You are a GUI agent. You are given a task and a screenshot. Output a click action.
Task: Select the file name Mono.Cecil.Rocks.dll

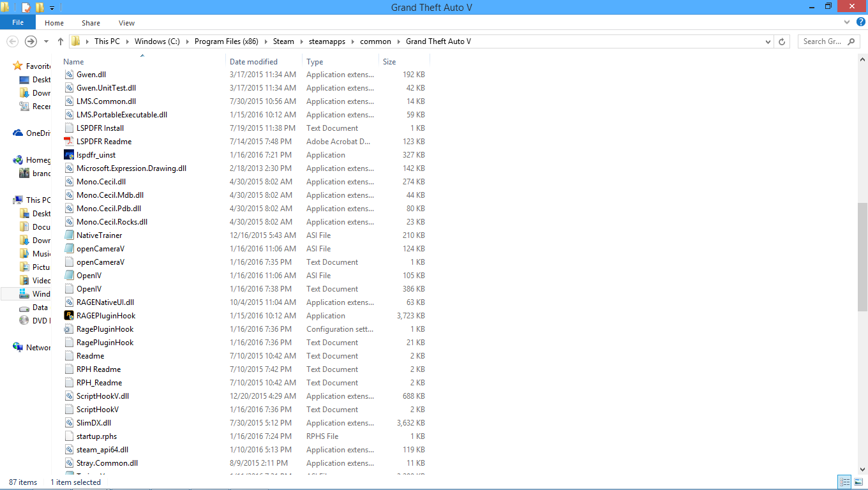[112, 222]
